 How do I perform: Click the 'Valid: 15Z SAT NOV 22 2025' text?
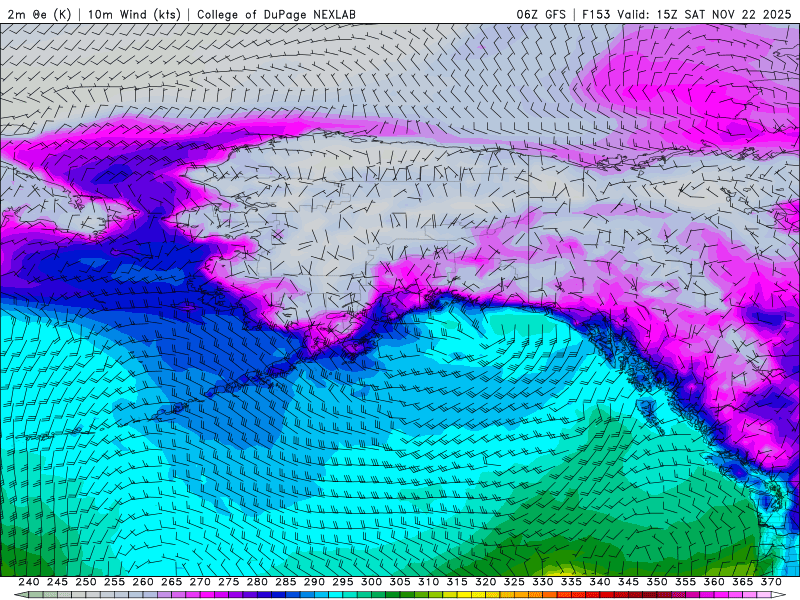tap(704, 14)
